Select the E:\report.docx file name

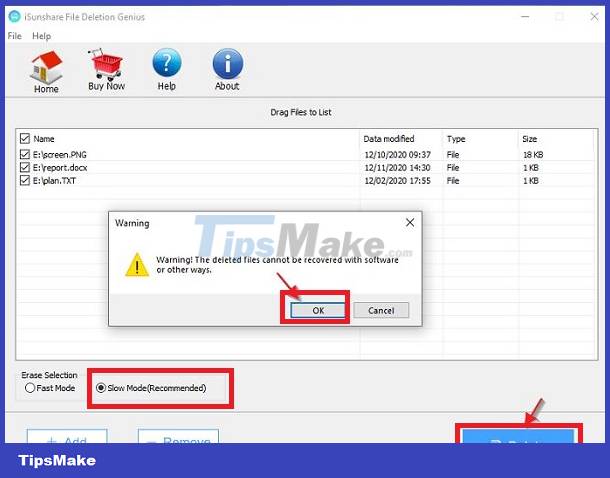60,168
